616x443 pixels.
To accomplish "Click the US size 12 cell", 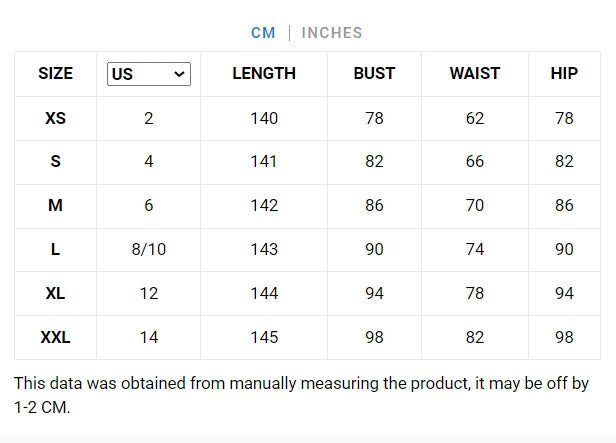I will pos(149,294).
